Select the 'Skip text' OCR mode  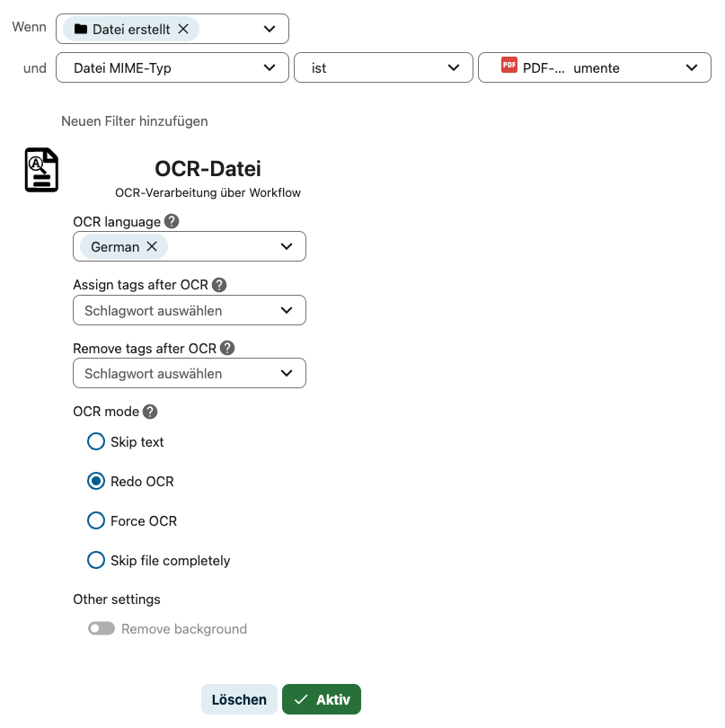[96, 441]
